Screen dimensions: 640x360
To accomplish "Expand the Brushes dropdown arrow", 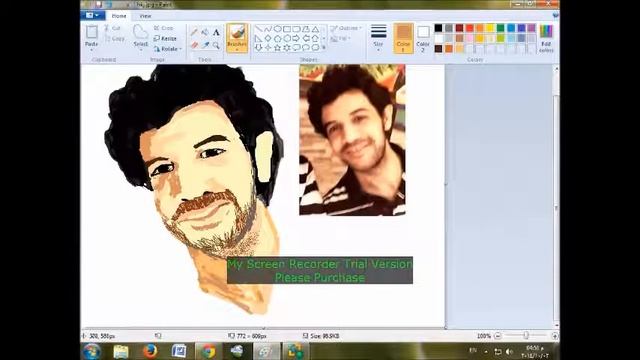I will pos(237,50).
